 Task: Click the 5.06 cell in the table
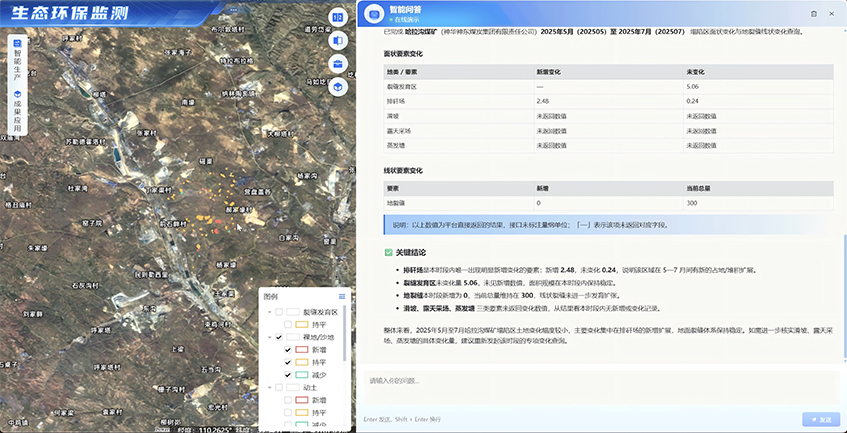[x=693, y=86]
